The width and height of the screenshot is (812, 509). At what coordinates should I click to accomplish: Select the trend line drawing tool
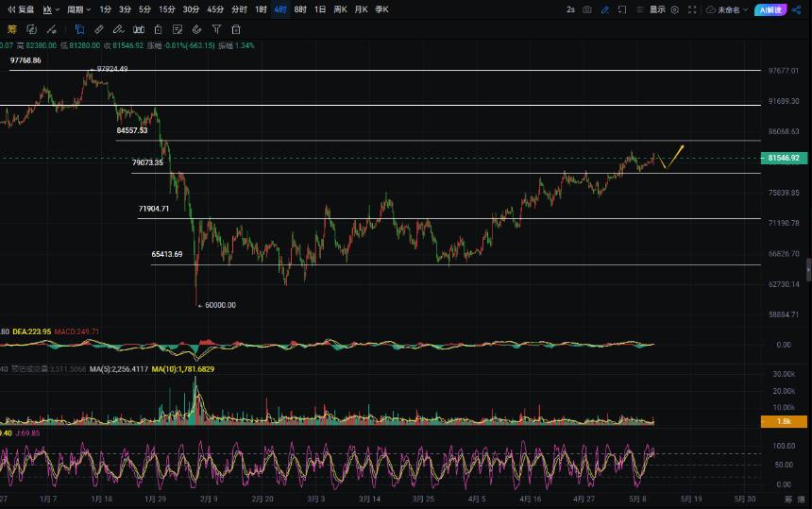51,29
